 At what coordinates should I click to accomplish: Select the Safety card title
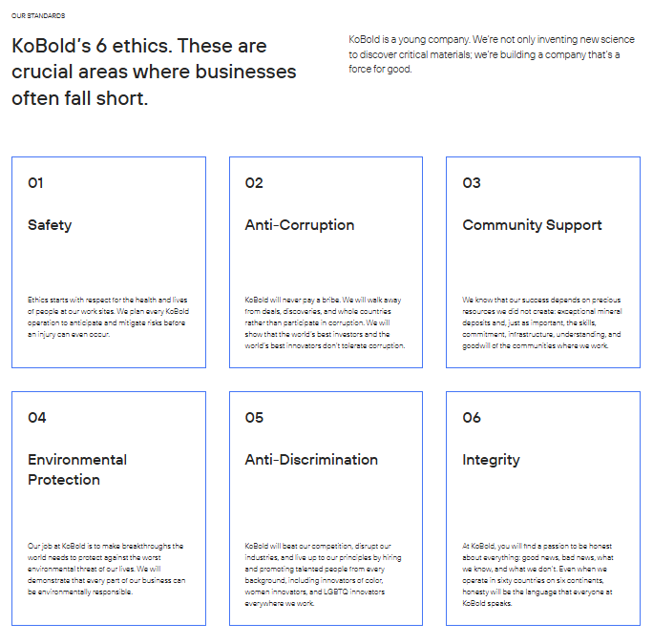(50, 225)
